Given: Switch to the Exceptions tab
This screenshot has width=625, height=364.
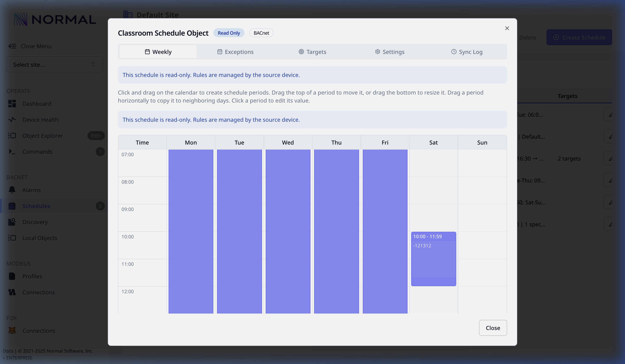Looking at the screenshot, I should (x=235, y=52).
